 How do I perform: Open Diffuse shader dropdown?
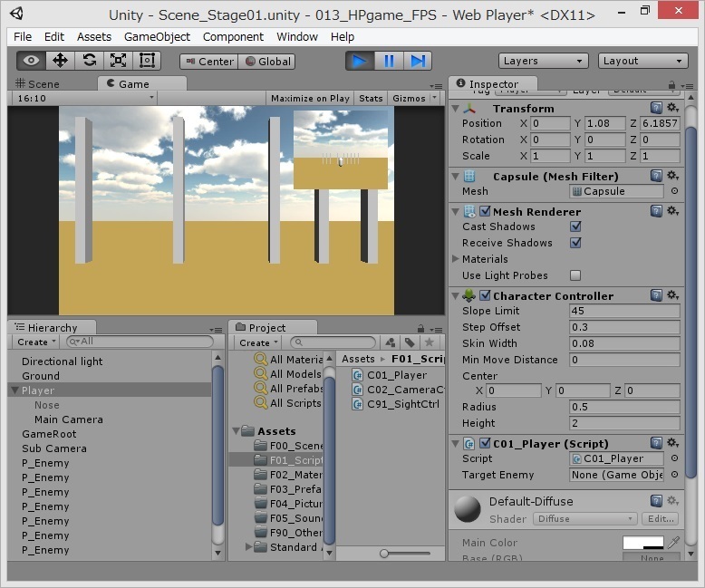[585, 519]
